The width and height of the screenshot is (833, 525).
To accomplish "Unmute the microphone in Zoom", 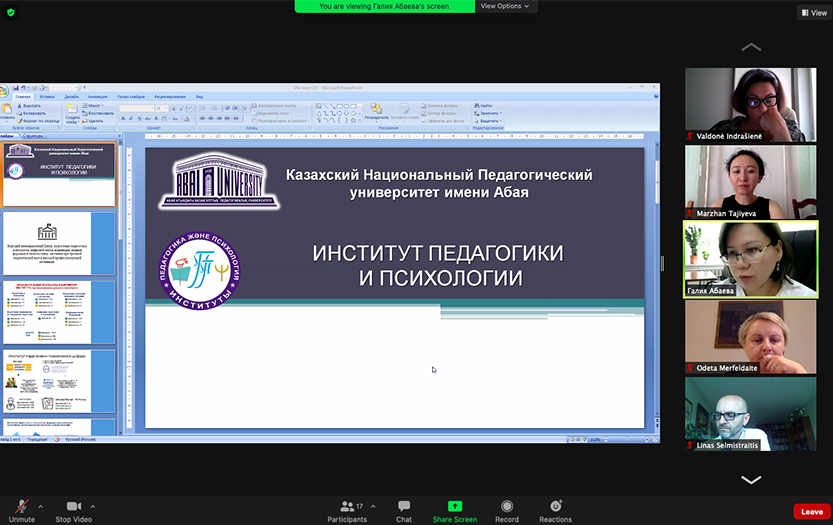I will tap(21, 511).
